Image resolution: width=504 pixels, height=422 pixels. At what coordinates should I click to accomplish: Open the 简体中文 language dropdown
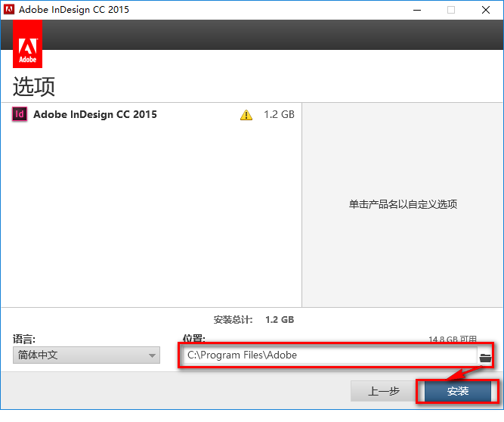tap(86, 355)
